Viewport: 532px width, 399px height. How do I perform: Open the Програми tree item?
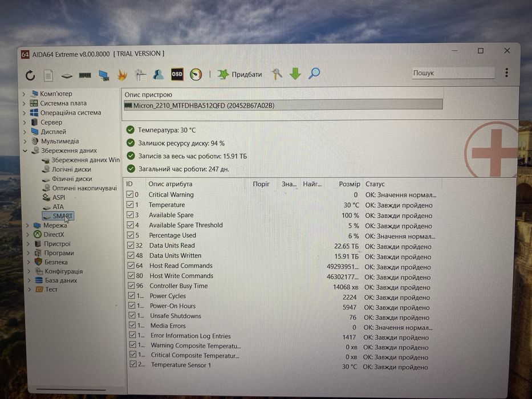pyautogui.click(x=59, y=253)
